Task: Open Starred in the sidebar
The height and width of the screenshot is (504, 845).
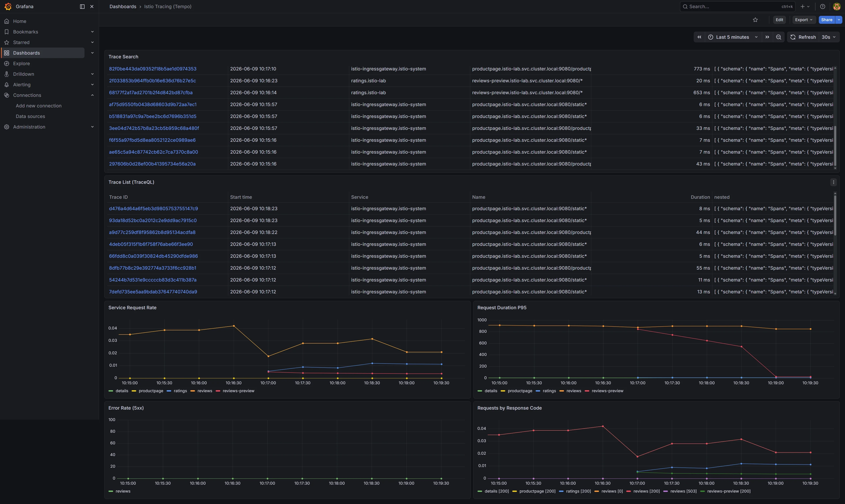Action: tap(21, 42)
